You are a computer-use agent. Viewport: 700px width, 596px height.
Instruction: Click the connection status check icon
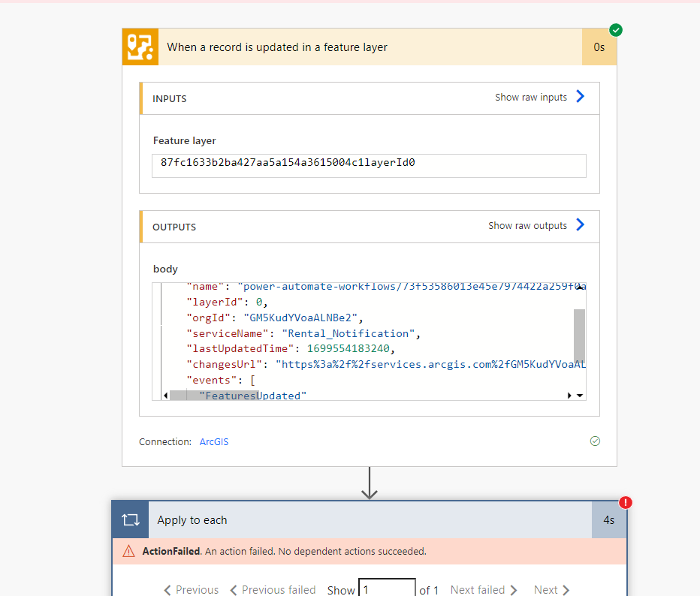coord(595,441)
